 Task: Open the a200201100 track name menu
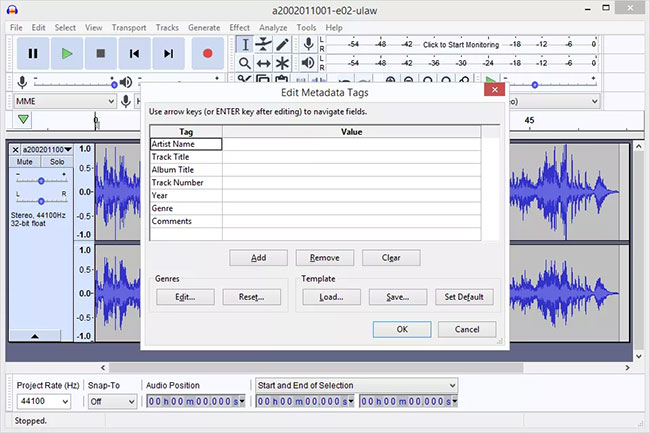tap(47, 149)
